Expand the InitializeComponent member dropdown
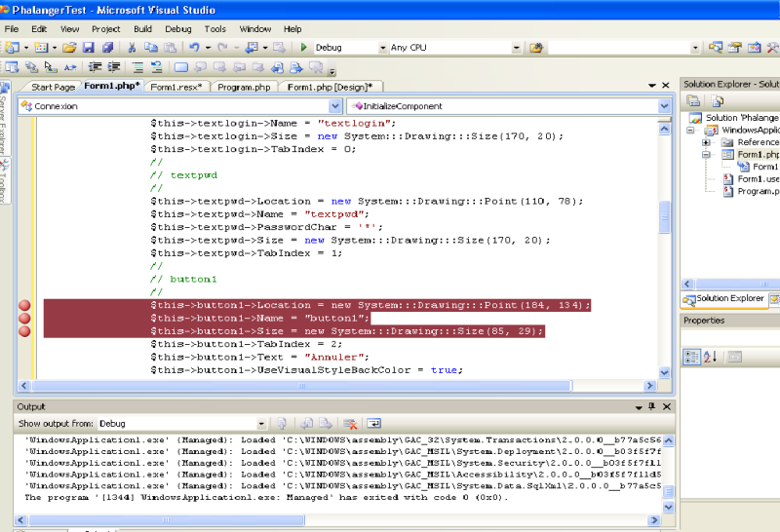This screenshot has width=780, height=532. point(665,105)
